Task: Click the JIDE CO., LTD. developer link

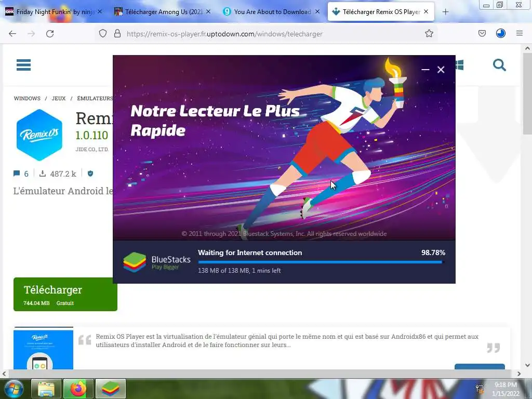Action: [x=92, y=149]
